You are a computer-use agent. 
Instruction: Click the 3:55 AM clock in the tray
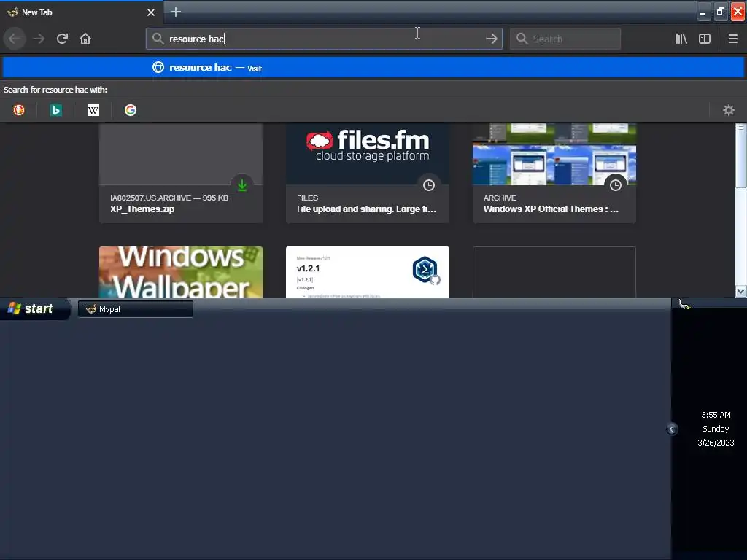click(716, 415)
